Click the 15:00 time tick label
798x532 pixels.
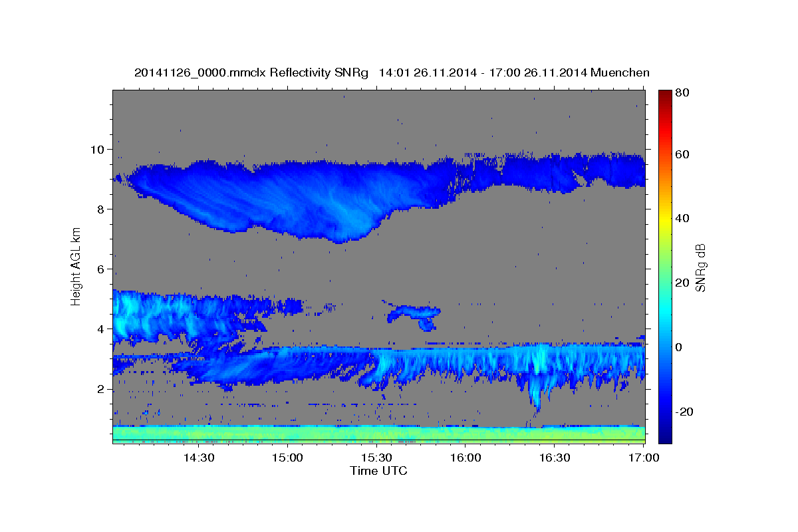[x=287, y=458]
